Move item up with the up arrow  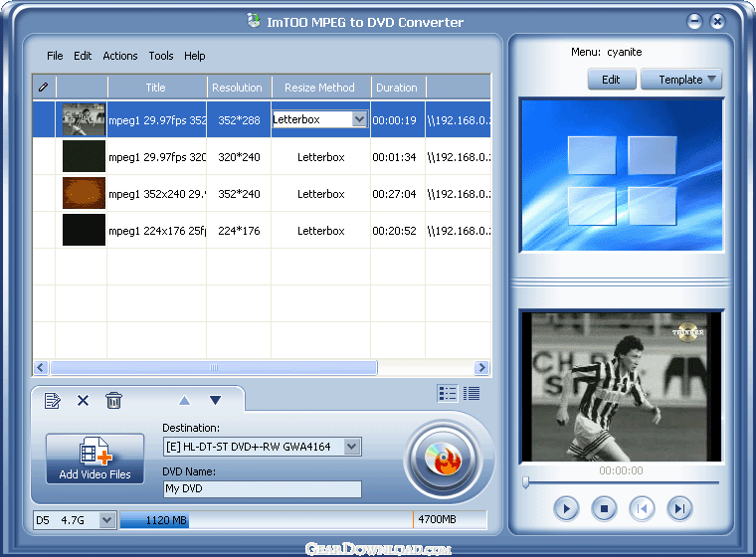coord(185,400)
